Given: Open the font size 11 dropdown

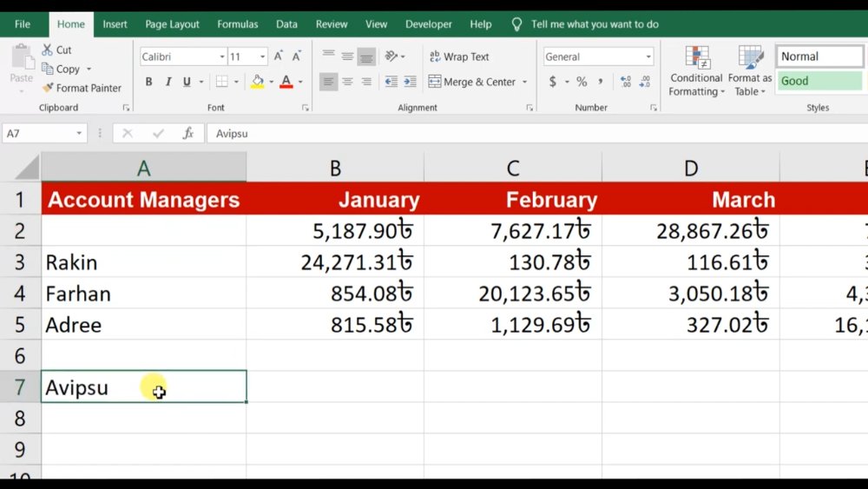Looking at the screenshot, I should click(x=262, y=56).
